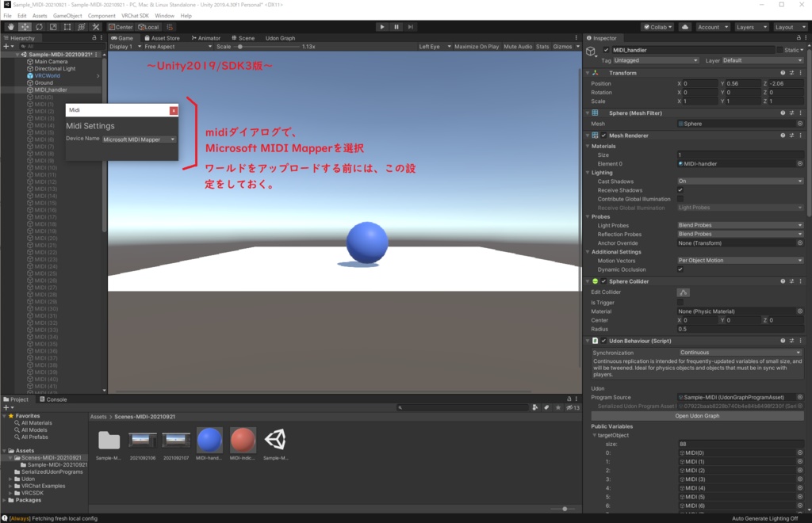Select MIDI-indicator red material thumbnail
Viewport: 812px width, 523px height.
pos(243,441)
